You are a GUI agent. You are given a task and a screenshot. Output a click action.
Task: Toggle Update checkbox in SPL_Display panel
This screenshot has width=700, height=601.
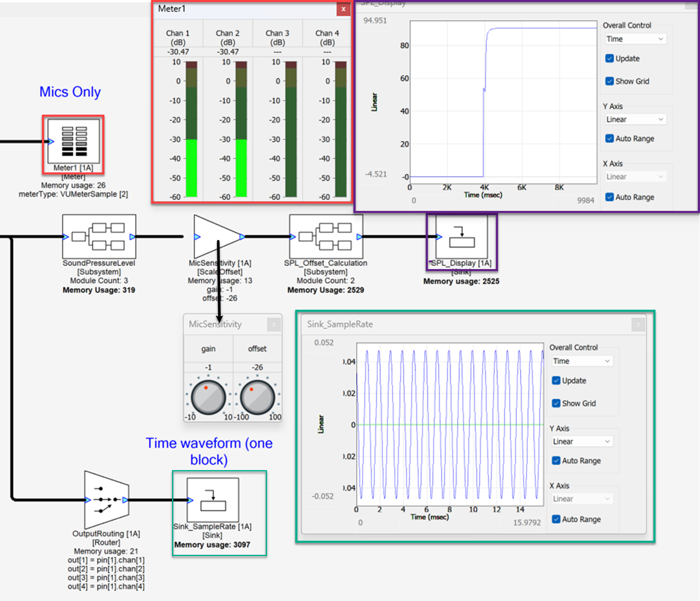click(610, 59)
